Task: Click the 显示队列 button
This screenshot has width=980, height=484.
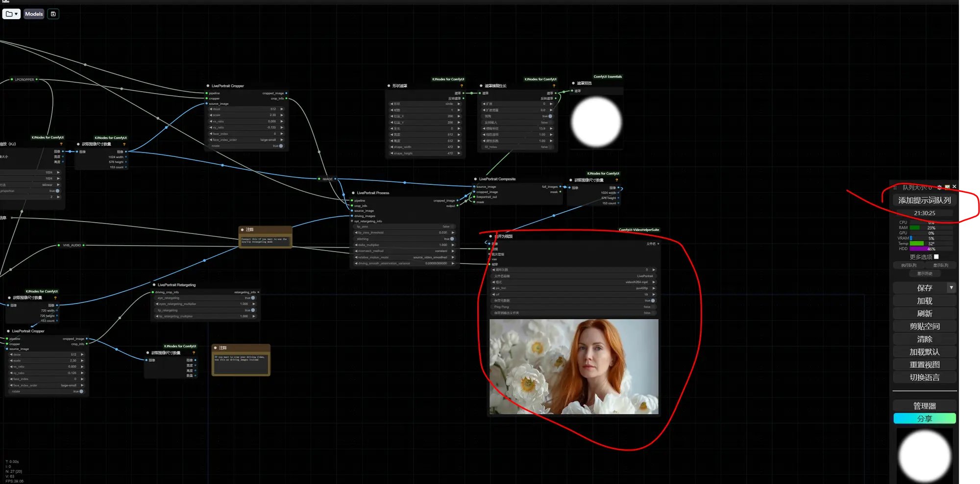Action: 940,265
